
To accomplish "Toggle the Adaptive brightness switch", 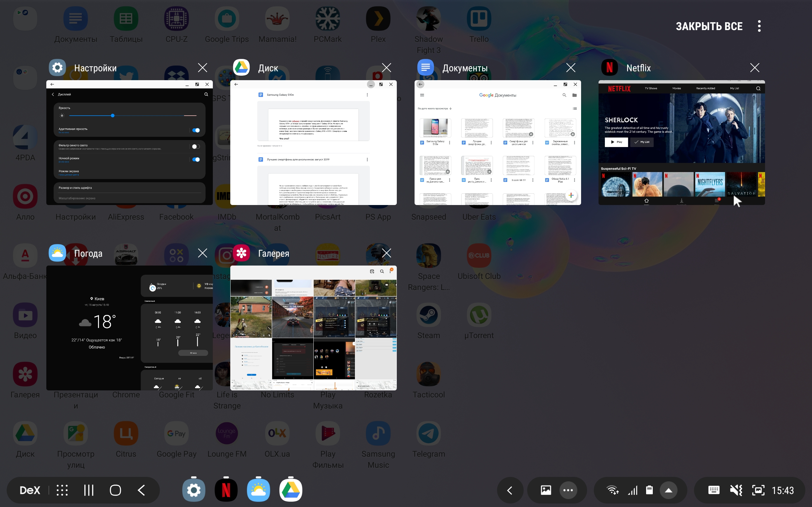I will (x=196, y=131).
